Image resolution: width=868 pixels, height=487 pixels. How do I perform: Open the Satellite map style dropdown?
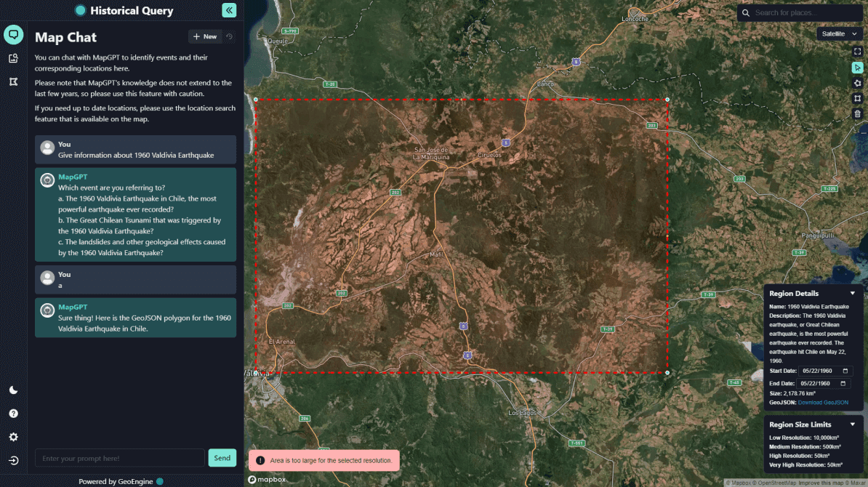click(x=840, y=33)
